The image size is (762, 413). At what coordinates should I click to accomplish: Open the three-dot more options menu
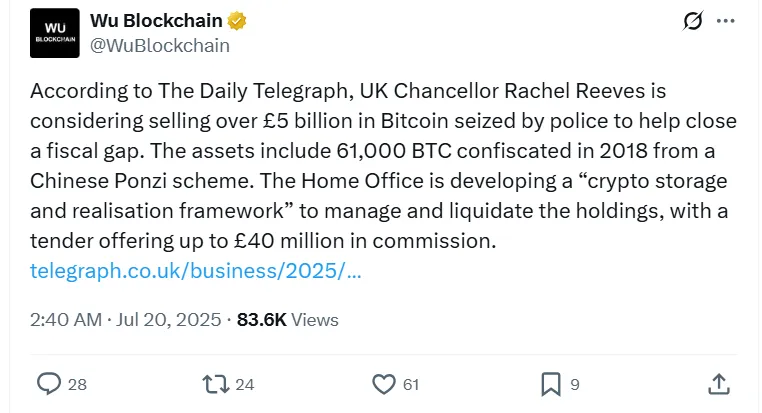(726, 20)
